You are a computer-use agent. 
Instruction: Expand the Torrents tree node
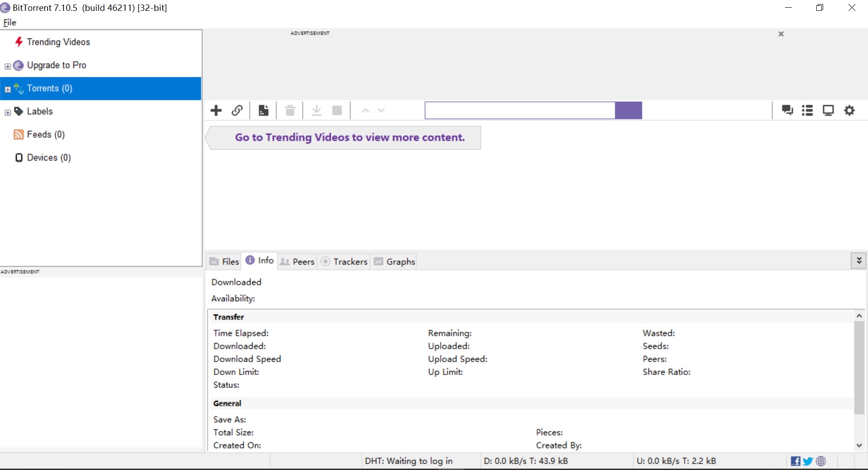[x=8, y=89]
